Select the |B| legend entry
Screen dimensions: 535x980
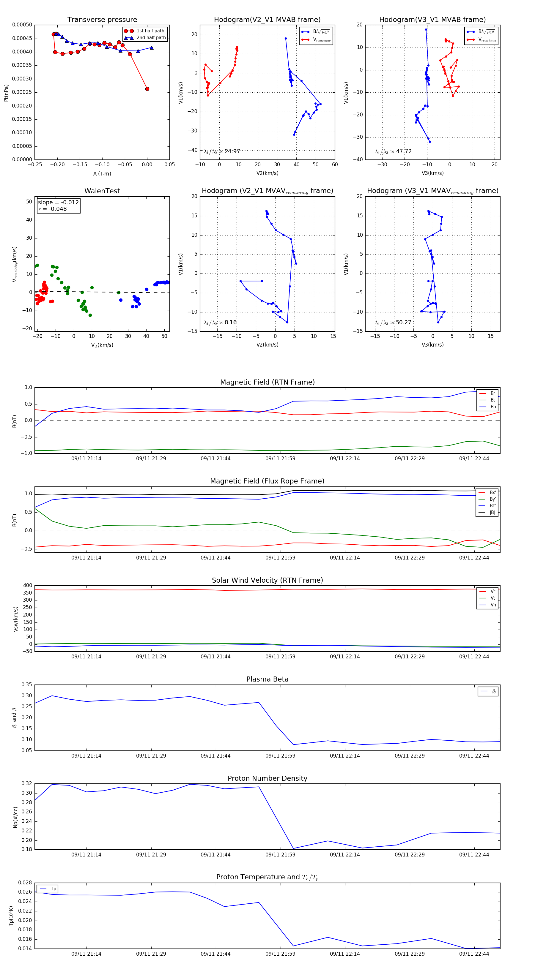pyautogui.click(x=487, y=513)
